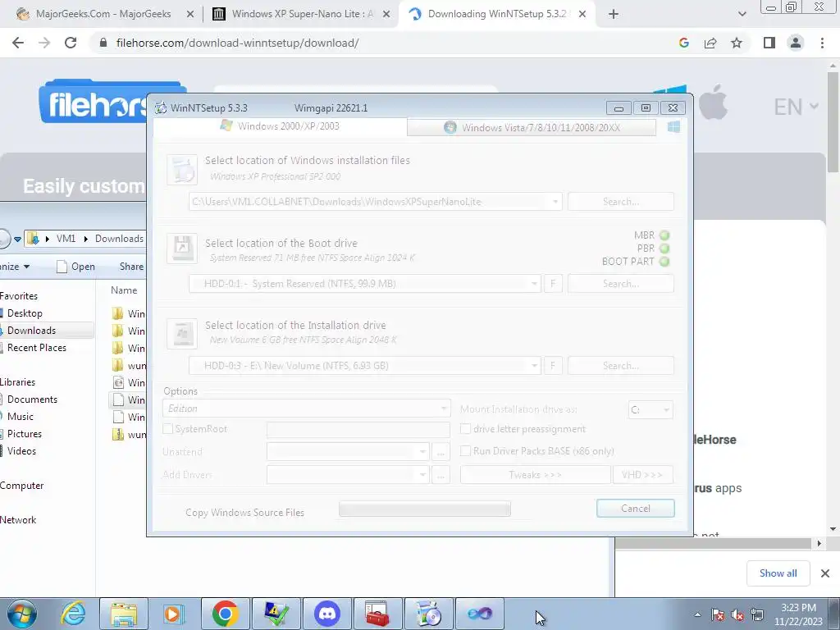Open Documents library in Explorer sidebar
Image resolution: width=840 pixels, height=630 pixels.
[x=32, y=399]
